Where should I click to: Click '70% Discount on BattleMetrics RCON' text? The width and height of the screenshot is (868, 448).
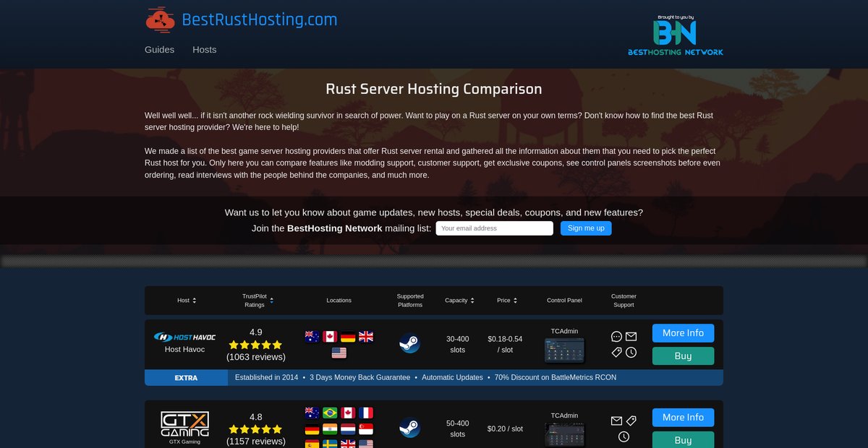(x=556, y=377)
